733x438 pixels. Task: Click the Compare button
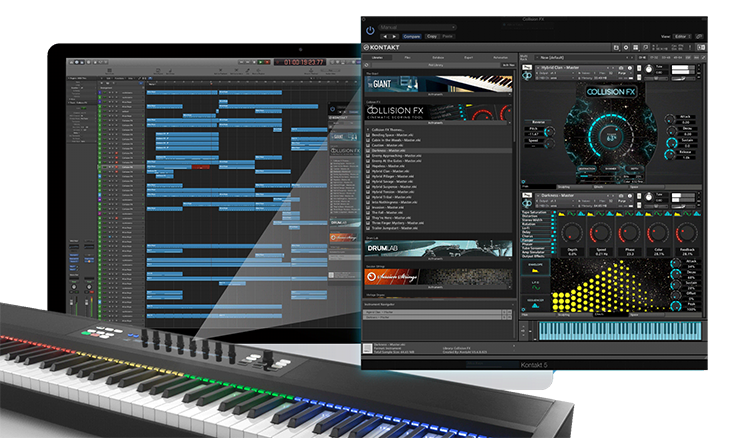(411, 36)
